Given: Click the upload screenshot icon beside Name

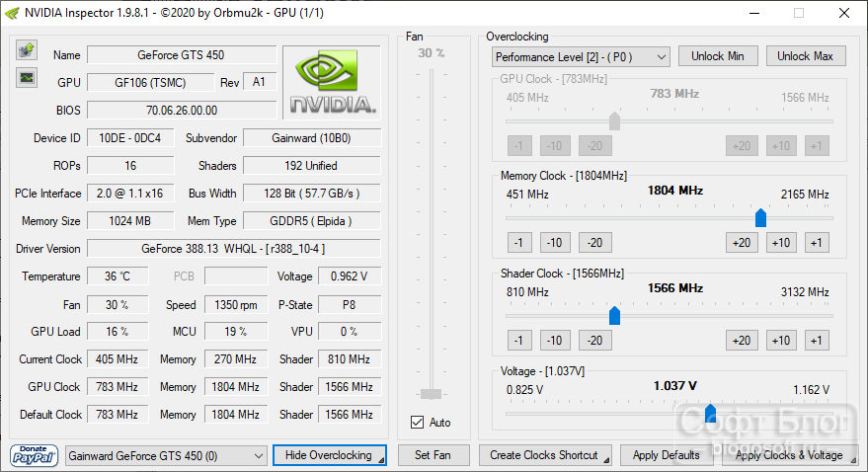Looking at the screenshot, I should click(x=26, y=50).
